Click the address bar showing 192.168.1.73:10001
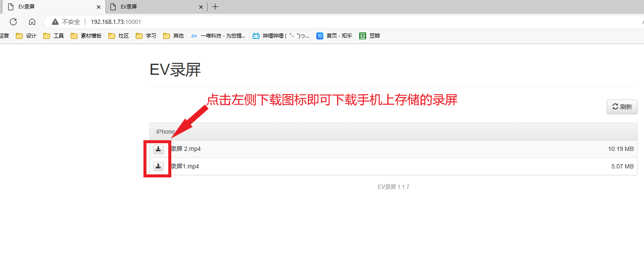The width and height of the screenshot is (644, 271). pos(116,21)
